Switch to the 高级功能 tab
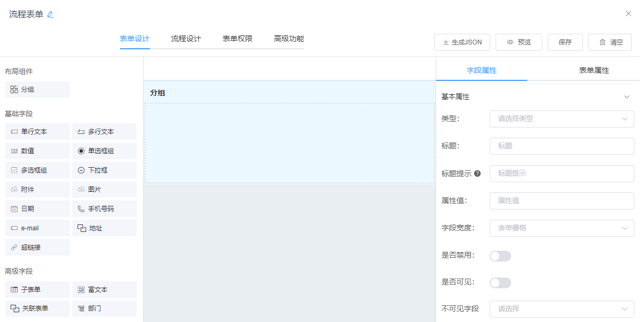 [289, 39]
